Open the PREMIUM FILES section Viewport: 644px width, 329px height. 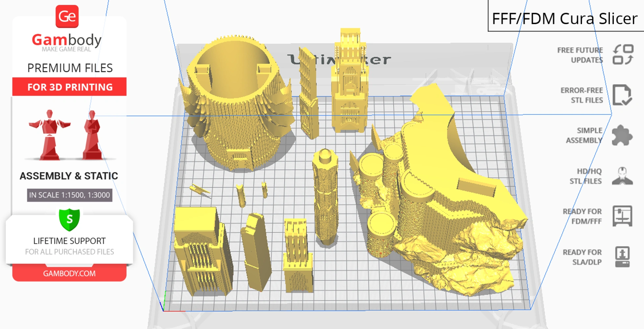click(x=70, y=68)
